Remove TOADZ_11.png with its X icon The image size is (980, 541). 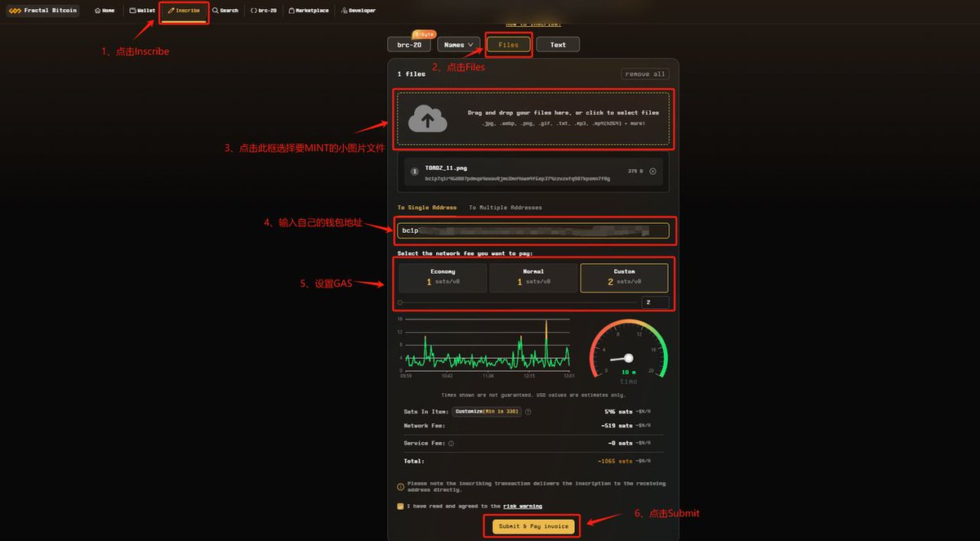pos(653,172)
